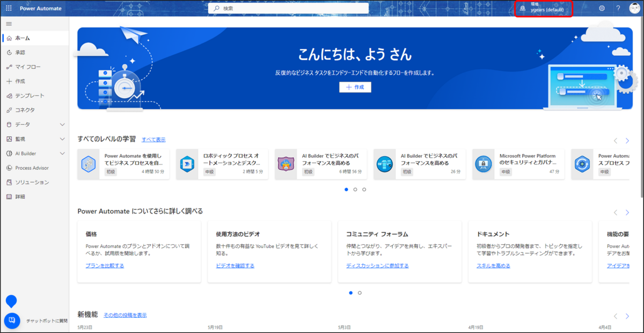Screen dimensions: 644x333
Task: Click the ソリューション icon
Action: 9,182
